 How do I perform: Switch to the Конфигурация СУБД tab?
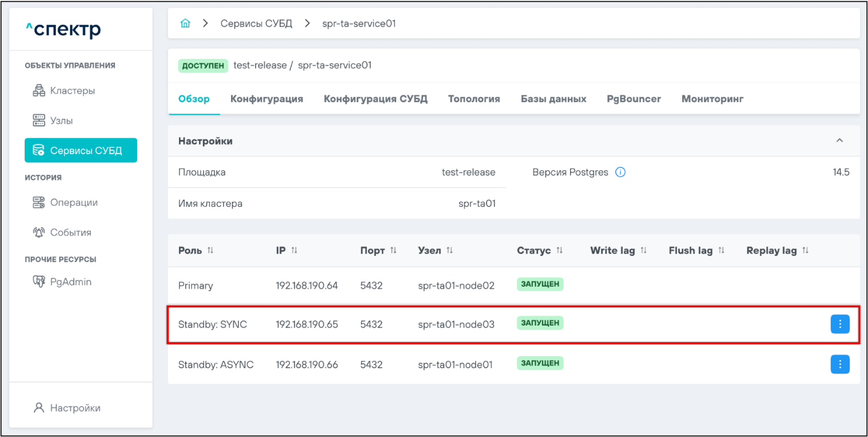point(375,99)
